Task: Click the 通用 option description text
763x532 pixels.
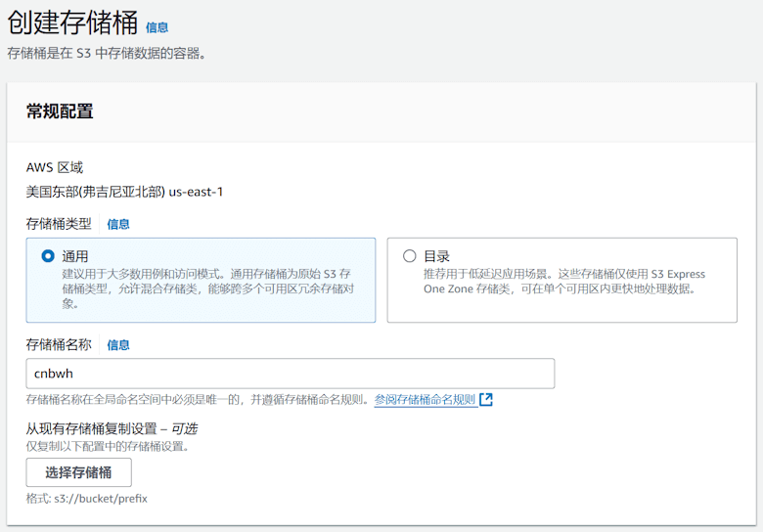Action: pyautogui.click(x=207, y=288)
